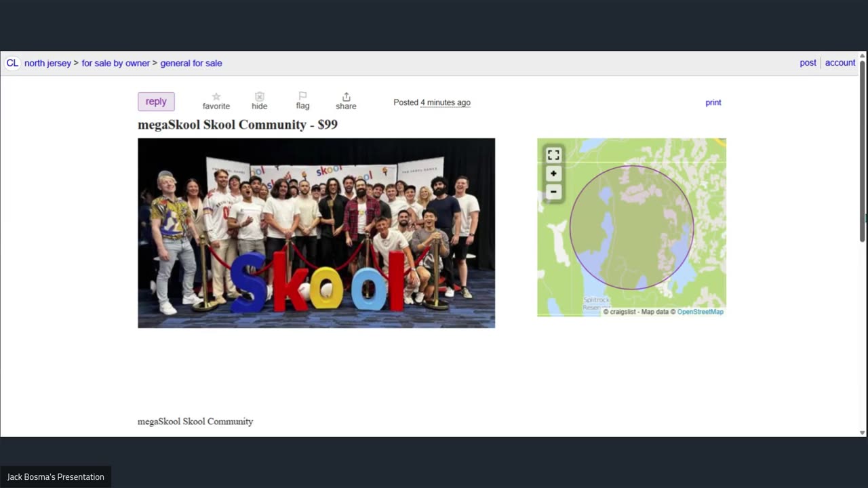Click the CL craigslist logo icon
Screen dimensions: 868x488
pos(12,63)
